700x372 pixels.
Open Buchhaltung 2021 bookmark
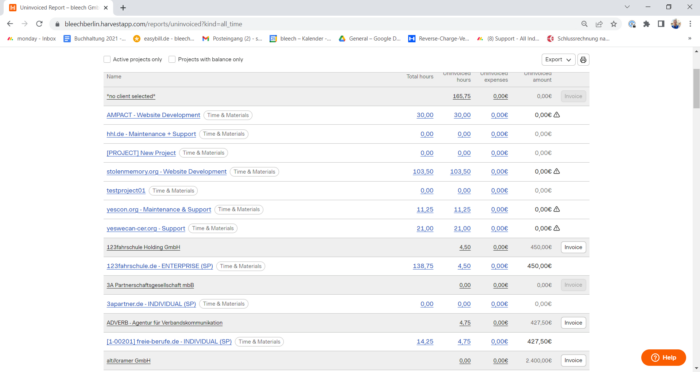(x=95, y=39)
